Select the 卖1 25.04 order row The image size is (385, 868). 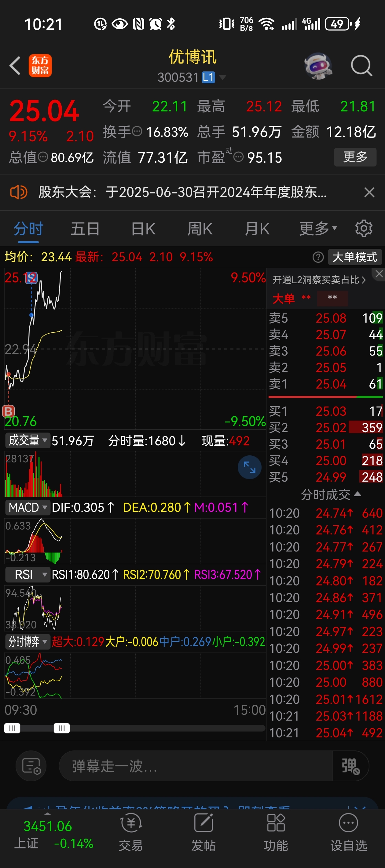click(326, 384)
